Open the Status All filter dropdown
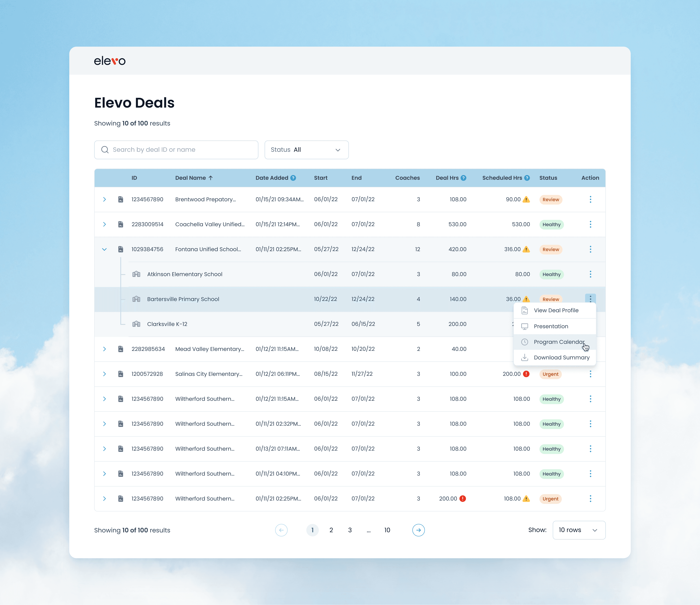The height and width of the screenshot is (605, 700). pos(306,150)
